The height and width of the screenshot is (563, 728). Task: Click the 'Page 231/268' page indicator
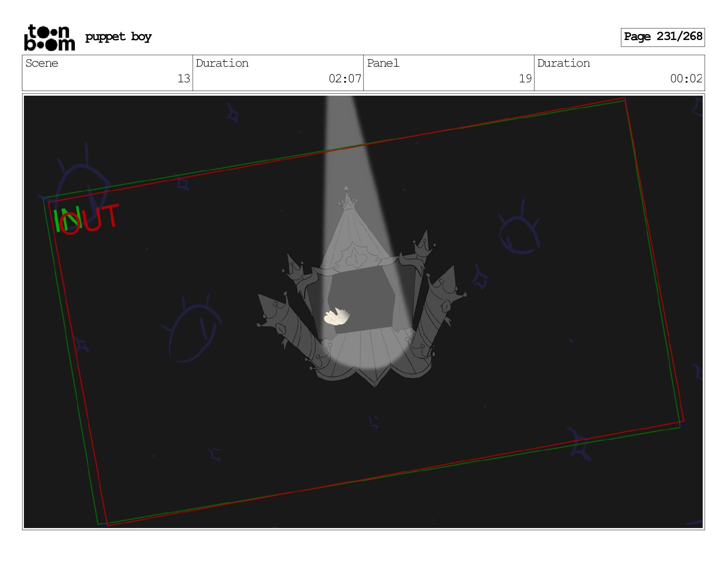[663, 37]
